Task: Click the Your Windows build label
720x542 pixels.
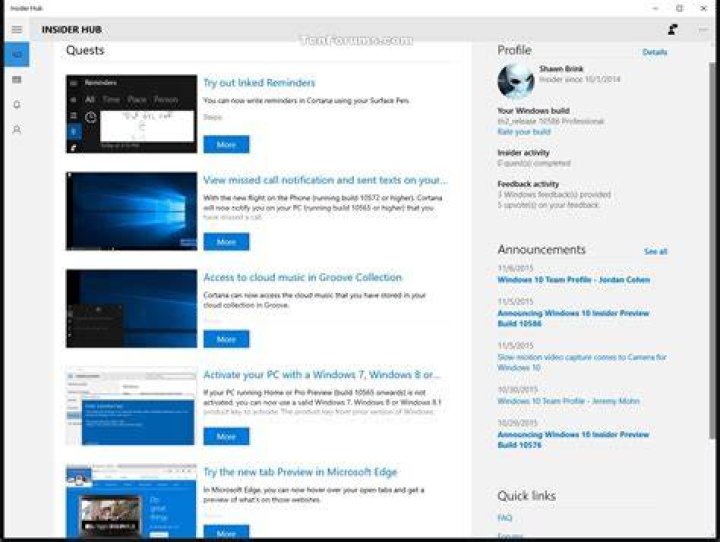Action: (x=534, y=111)
